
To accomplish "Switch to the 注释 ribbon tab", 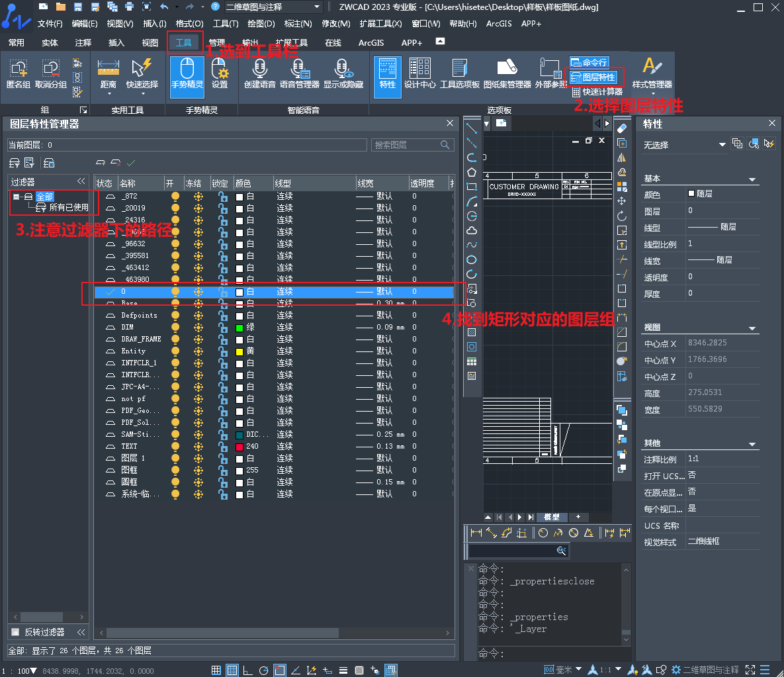I will [x=83, y=43].
